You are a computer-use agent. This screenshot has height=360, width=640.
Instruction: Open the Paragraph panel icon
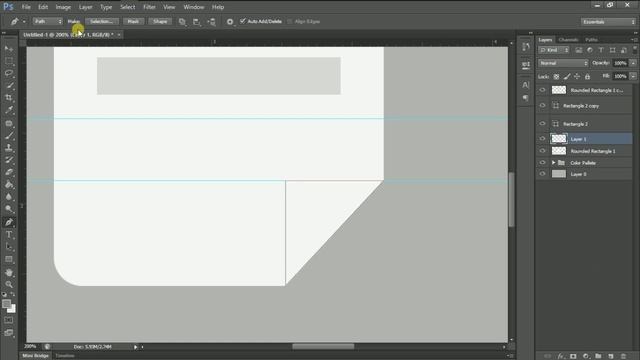(526, 98)
